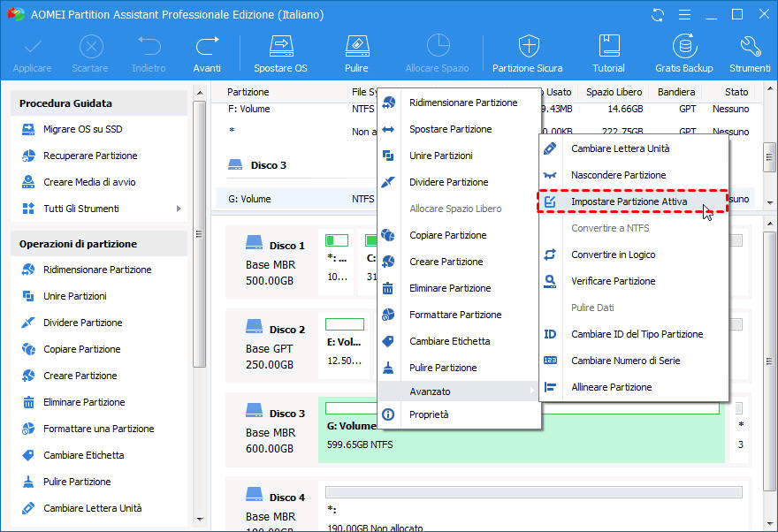Click the Spazio Libero column header
Viewport: 778px width, 532px height.
pos(614,92)
